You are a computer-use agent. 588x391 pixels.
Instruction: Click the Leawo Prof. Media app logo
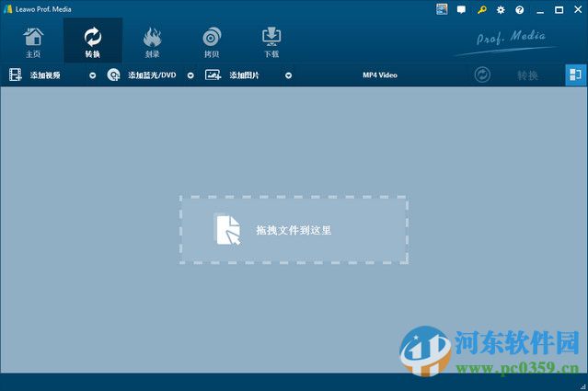(x=8, y=9)
